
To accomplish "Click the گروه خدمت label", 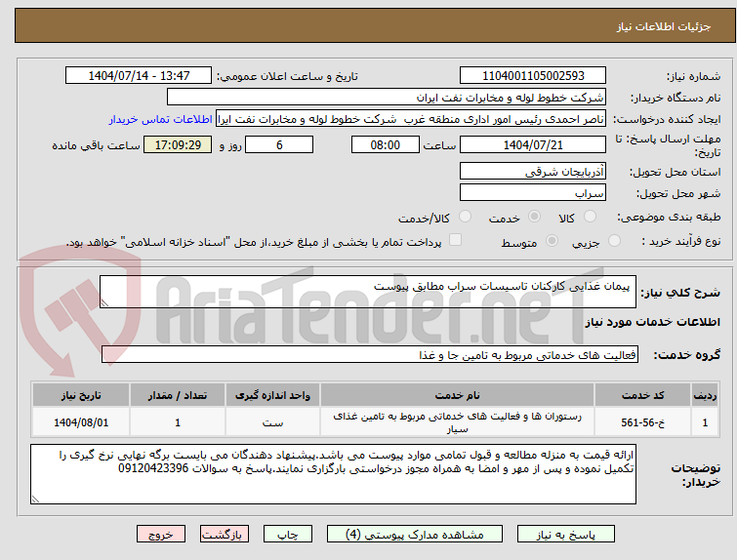I will click(686, 355).
